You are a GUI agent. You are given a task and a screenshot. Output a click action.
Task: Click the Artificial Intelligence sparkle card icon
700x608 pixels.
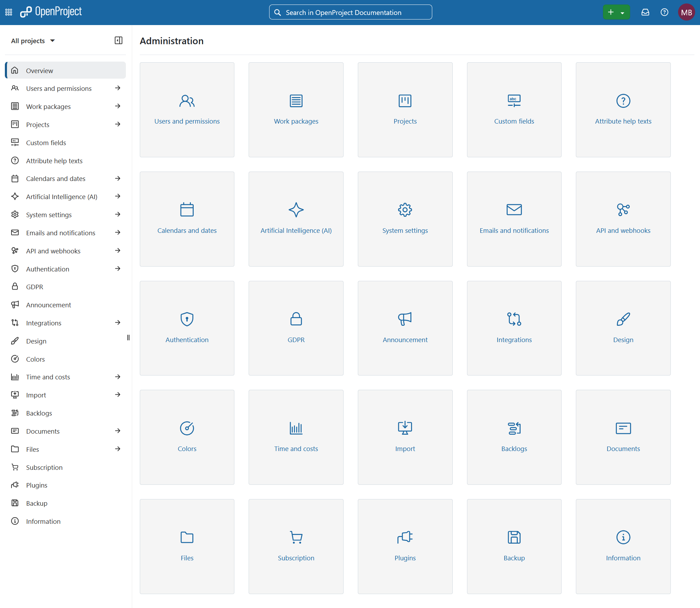coord(296,210)
